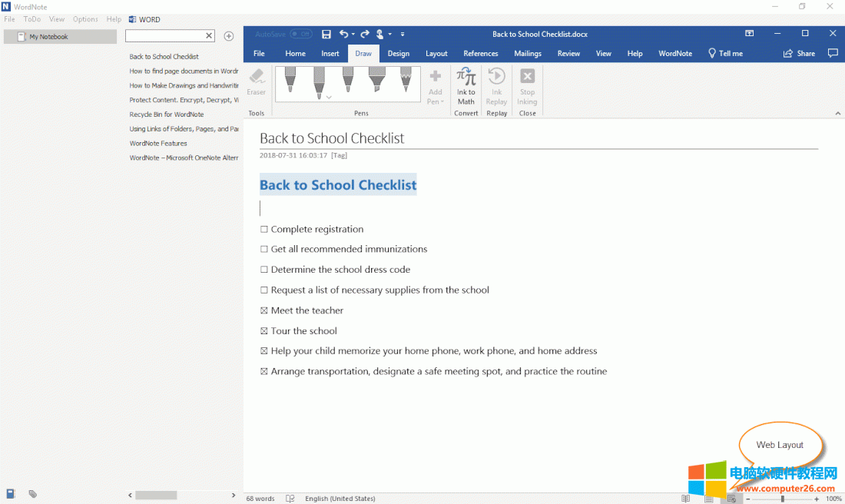Click the Save icon in quick access toolbar
Screen dimensions: 845x504
pos(326,34)
